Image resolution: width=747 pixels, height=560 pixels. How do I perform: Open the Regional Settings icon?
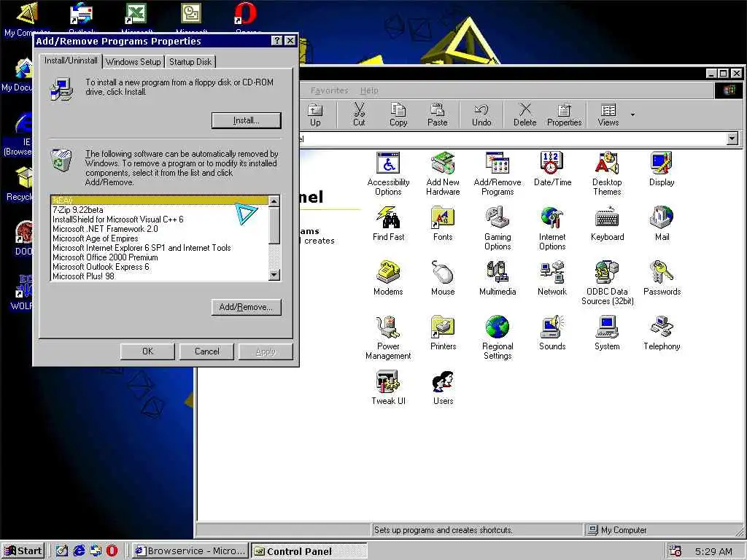(x=498, y=338)
